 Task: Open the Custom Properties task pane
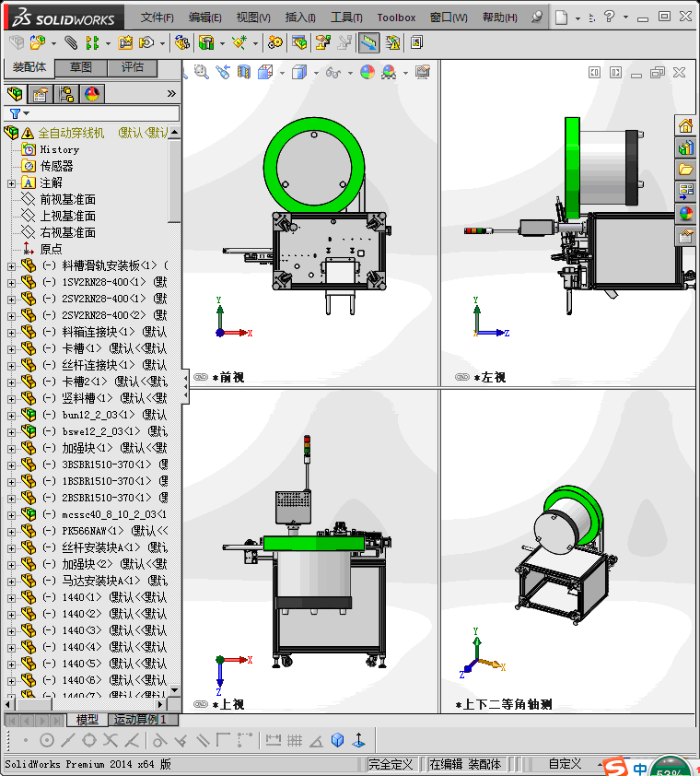(685, 236)
